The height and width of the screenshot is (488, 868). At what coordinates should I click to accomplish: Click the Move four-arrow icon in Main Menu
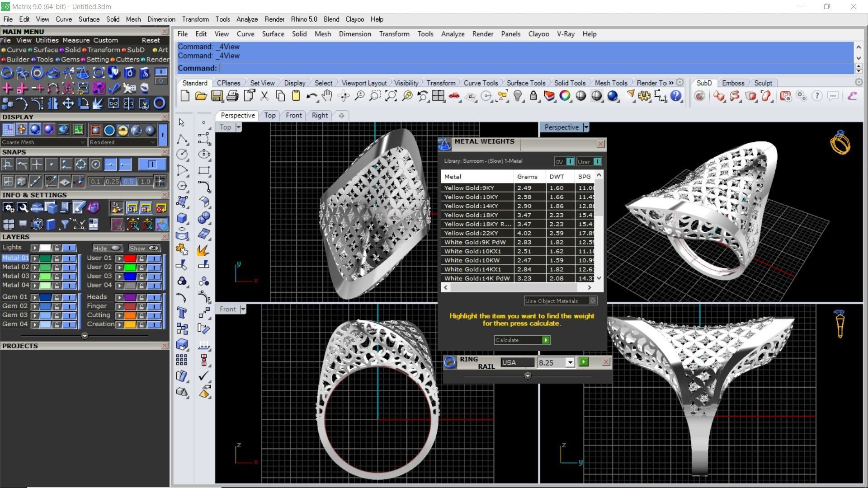68,103
